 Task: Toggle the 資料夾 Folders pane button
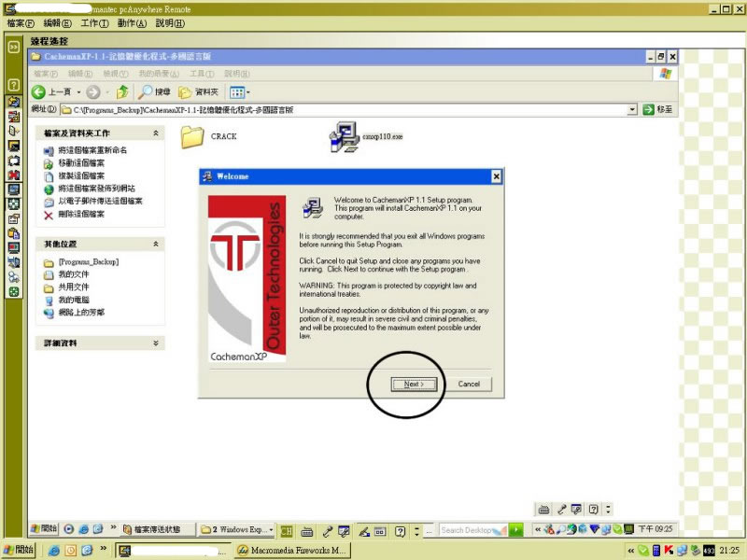click(x=198, y=91)
